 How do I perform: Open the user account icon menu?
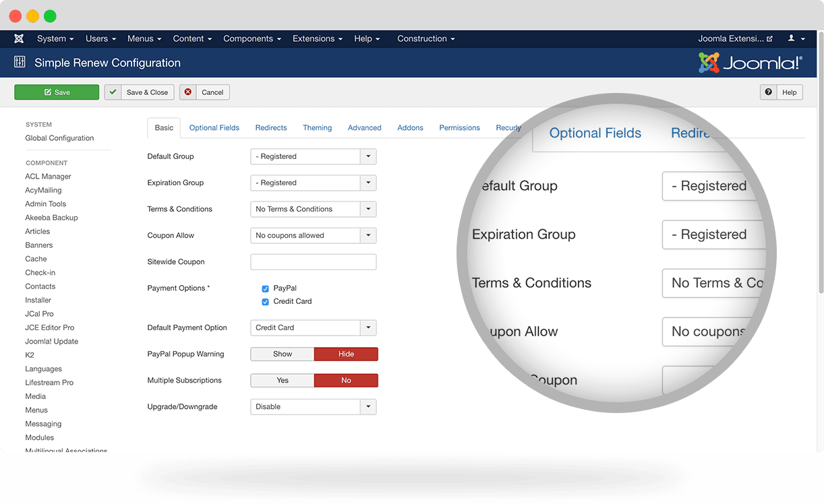[796, 38]
